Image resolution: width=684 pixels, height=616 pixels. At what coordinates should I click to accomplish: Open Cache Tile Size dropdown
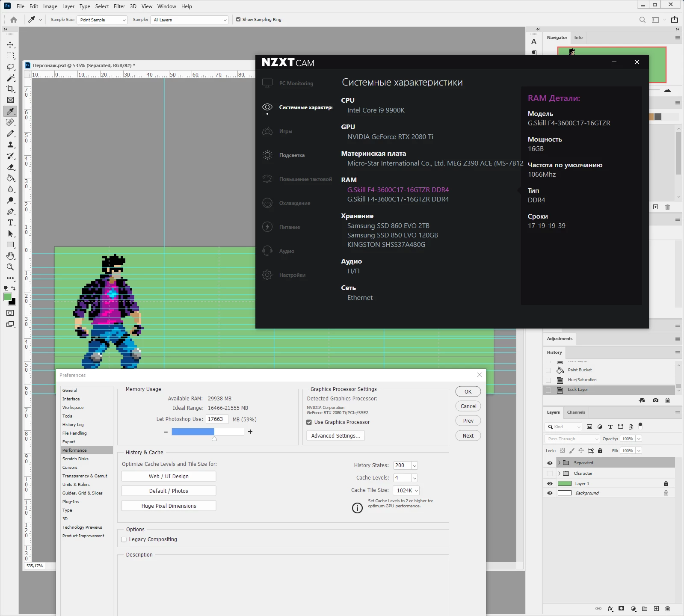(x=406, y=491)
